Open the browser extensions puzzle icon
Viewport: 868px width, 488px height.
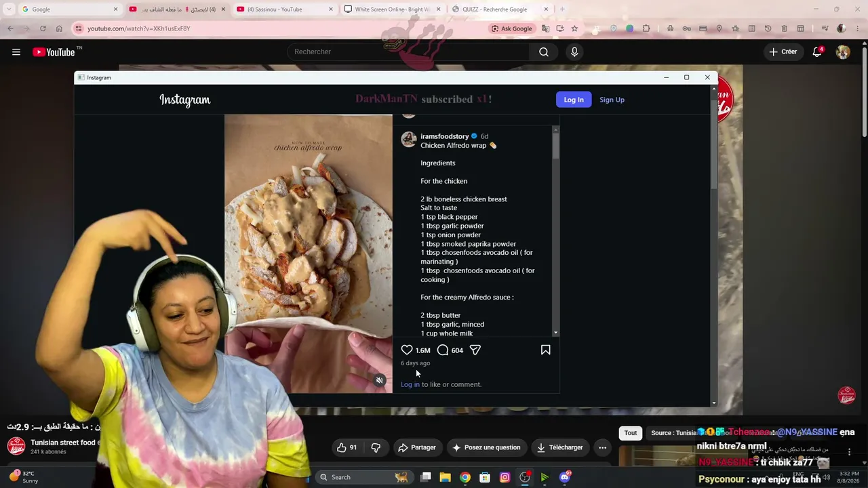point(646,28)
